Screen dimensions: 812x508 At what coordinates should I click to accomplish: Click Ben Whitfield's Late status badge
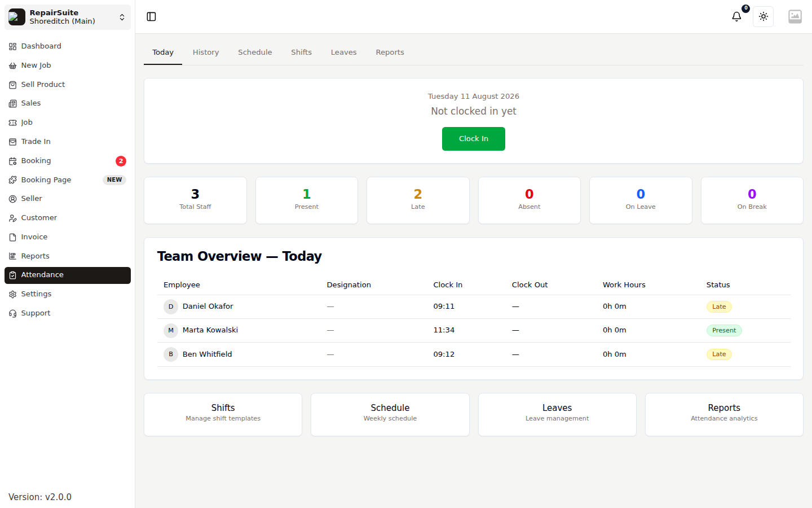(719, 354)
